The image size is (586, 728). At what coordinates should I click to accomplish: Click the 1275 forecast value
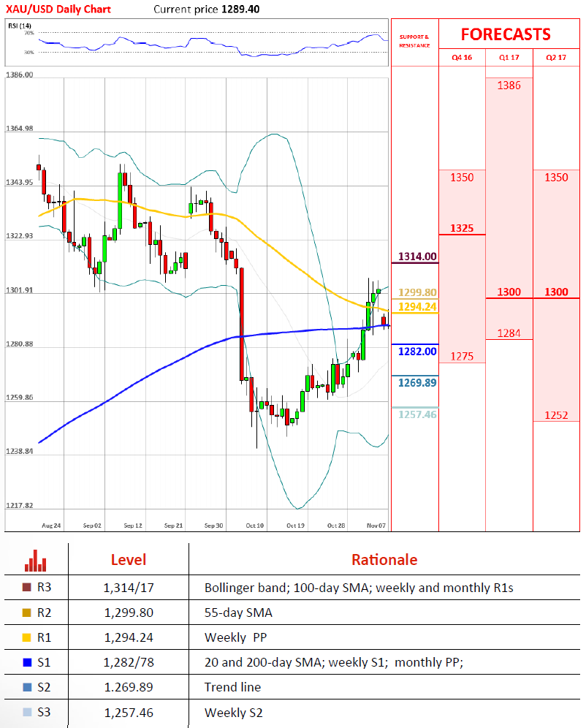[462, 356]
